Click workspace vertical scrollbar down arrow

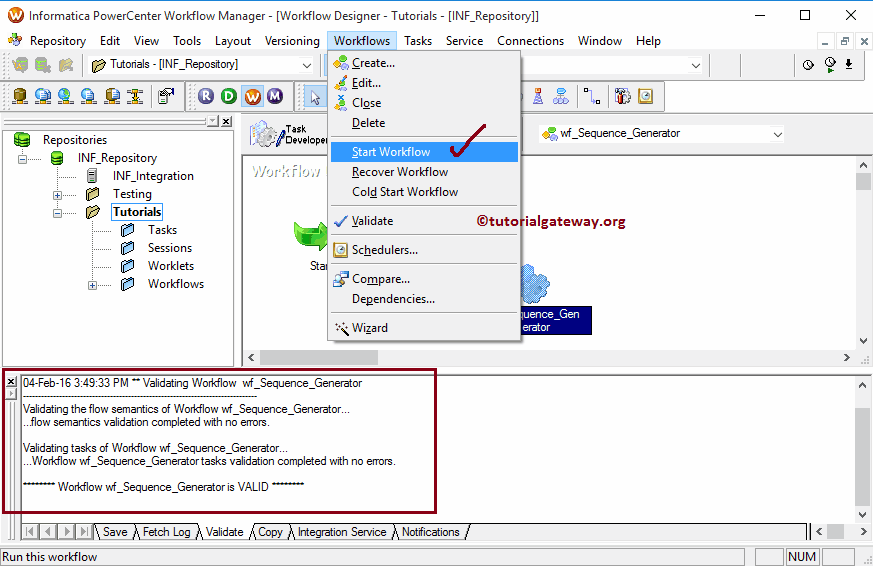(x=863, y=341)
